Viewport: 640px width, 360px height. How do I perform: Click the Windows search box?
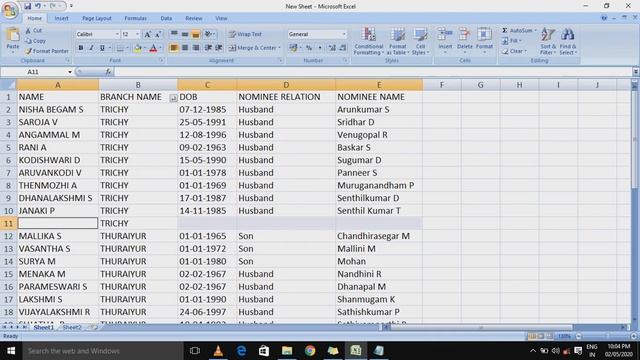point(103,351)
